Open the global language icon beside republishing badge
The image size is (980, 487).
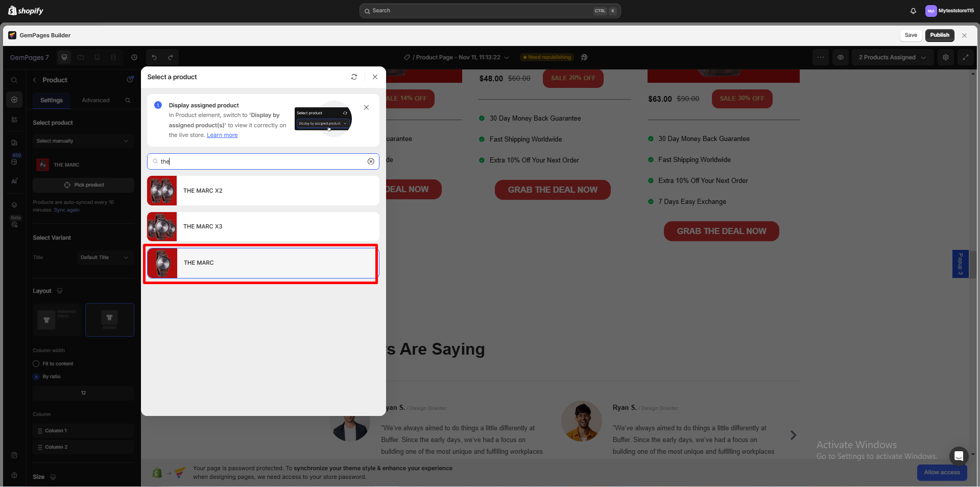click(x=584, y=57)
